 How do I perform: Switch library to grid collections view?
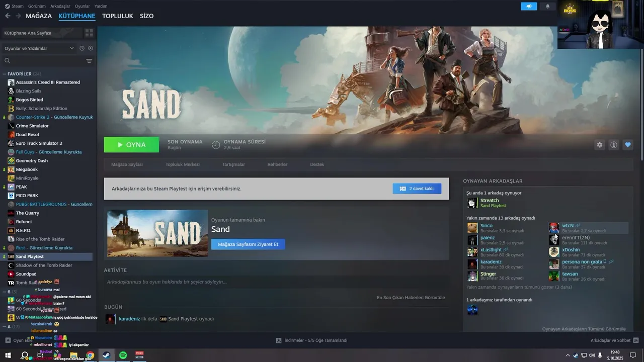coord(89,33)
